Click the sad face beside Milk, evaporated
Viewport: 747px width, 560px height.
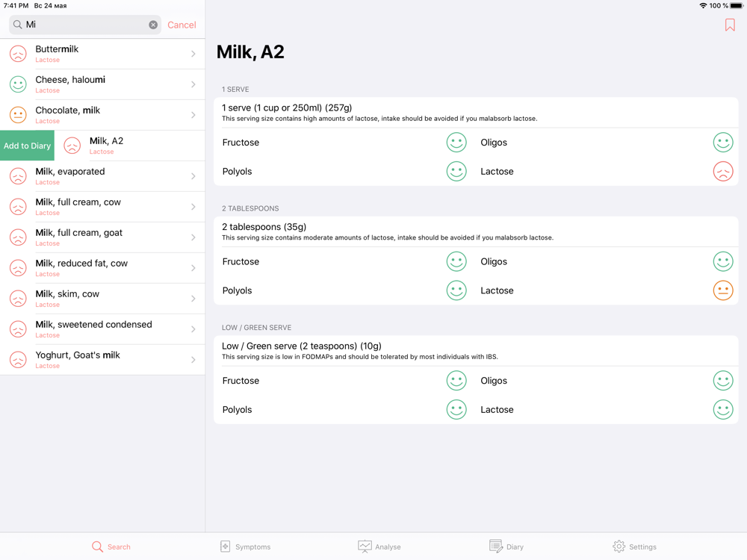(x=18, y=176)
